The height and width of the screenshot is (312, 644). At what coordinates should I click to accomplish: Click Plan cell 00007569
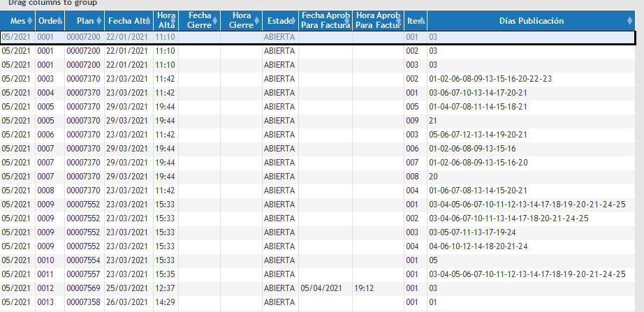pos(84,288)
